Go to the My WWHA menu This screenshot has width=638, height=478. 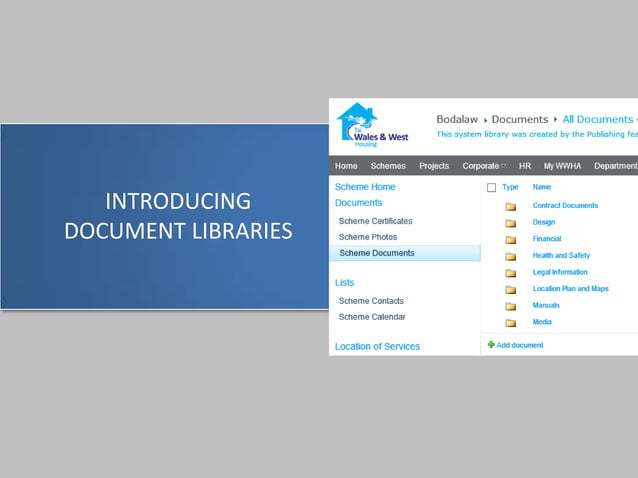click(562, 166)
